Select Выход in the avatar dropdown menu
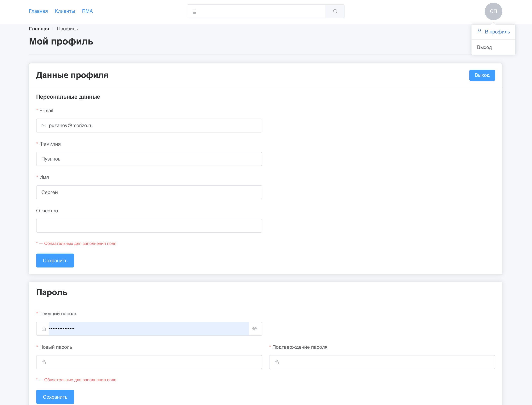 484,47
